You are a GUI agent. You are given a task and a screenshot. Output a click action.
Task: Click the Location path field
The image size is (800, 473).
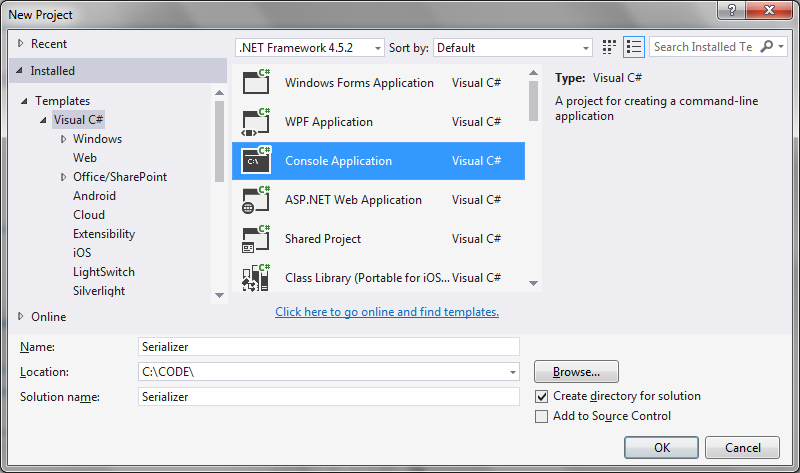tap(329, 372)
